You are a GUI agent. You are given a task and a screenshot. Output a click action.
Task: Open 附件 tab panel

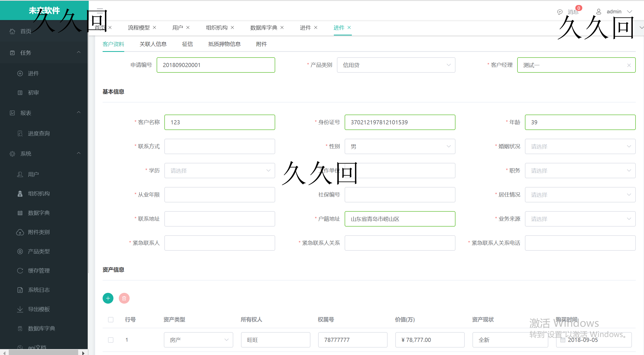click(261, 44)
